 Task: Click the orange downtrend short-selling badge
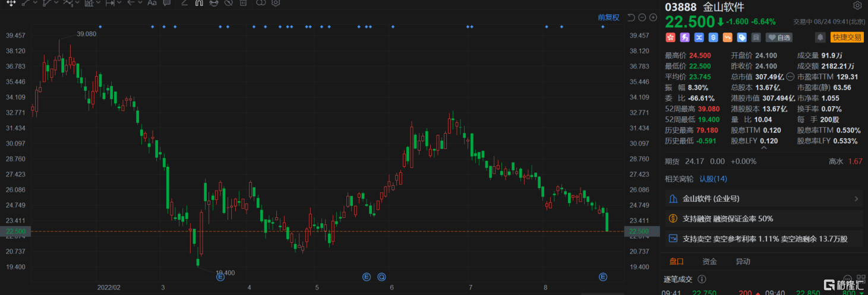pyautogui.click(x=727, y=37)
